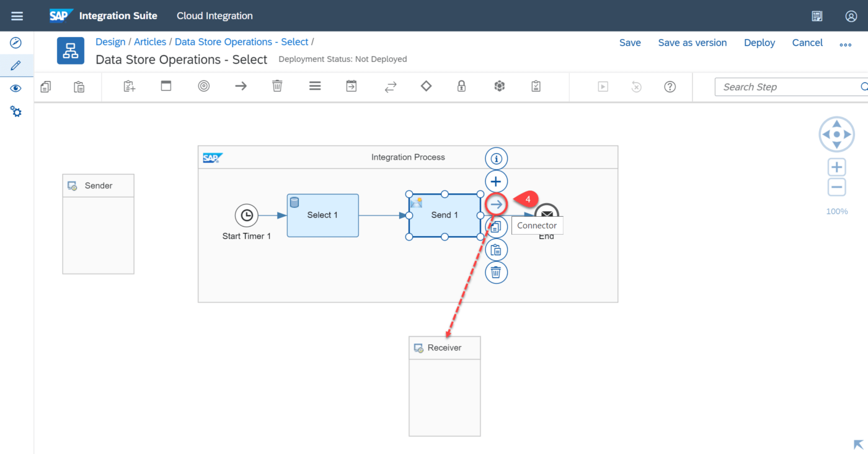Screen dimensions: 868x454
Task: Click the clear simulation icon
Action: tap(636, 87)
